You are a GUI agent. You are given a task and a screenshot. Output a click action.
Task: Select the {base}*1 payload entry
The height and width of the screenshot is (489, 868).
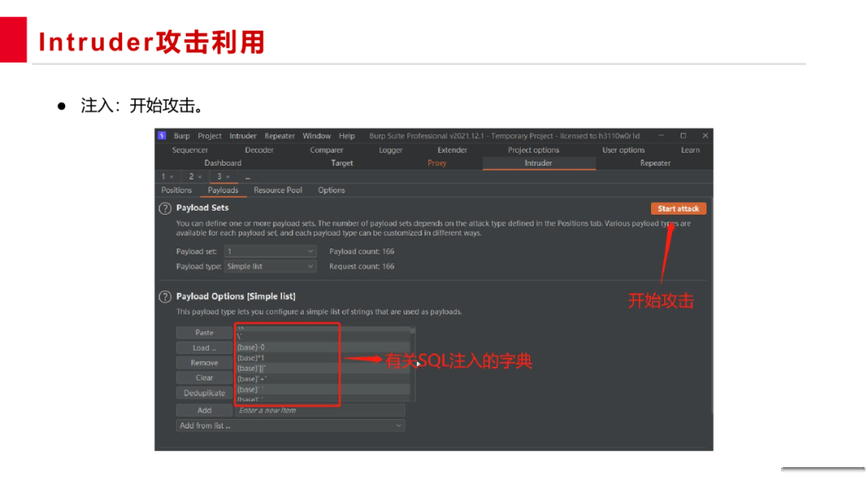[323, 358]
